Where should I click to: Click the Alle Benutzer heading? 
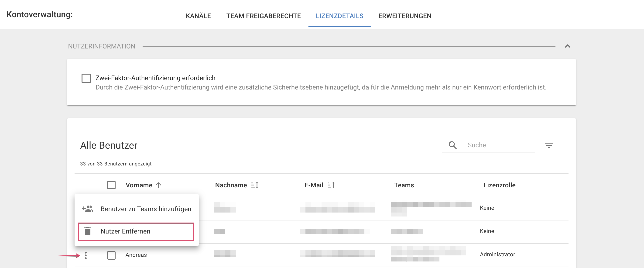click(109, 145)
